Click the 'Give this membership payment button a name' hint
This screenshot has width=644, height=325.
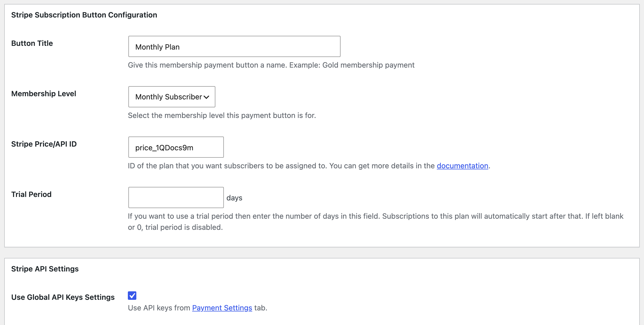[271, 65]
